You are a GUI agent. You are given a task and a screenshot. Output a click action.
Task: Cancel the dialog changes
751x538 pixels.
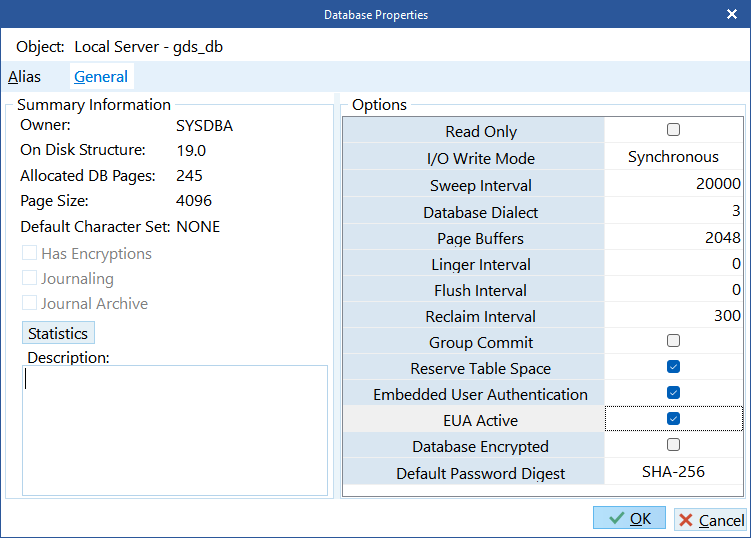pos(710,520)
